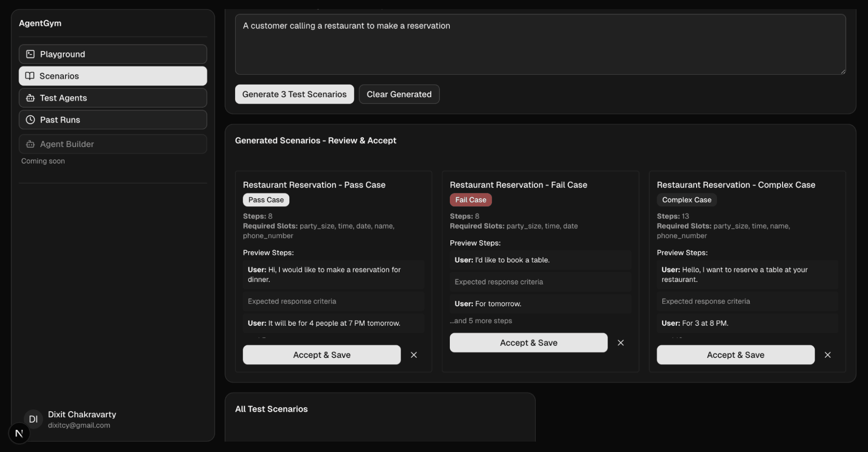Image resolution: width=868 pixels, height=452 pixels.
Task: Accept & Save the Fail Case scenario
Action: (x=528, y=343)
